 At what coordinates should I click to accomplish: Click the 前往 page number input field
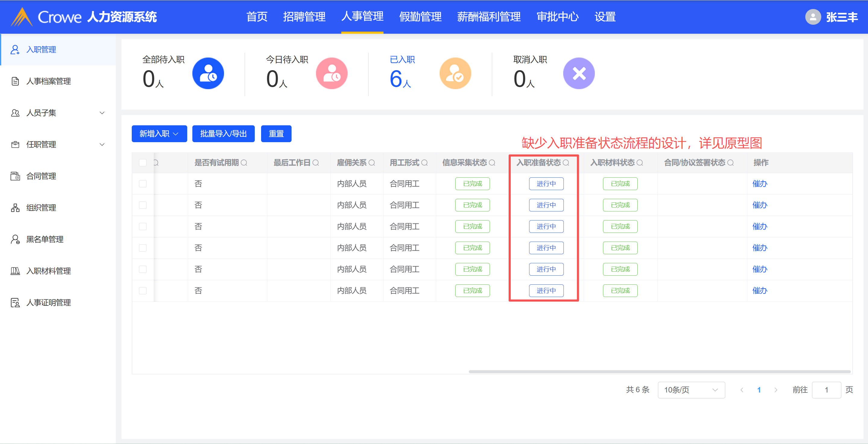coord(826,390)
